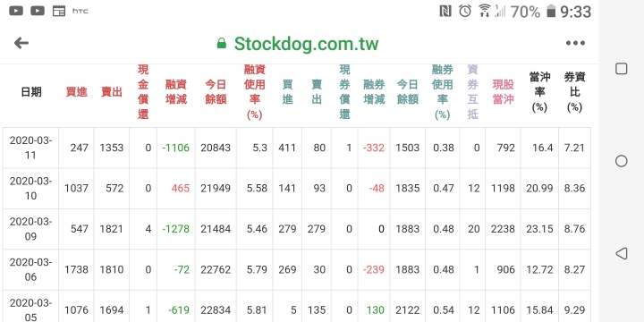Select the 2020-03-11 date row
This screenshot has width=644, height=322.
click(x=297, y=148)
